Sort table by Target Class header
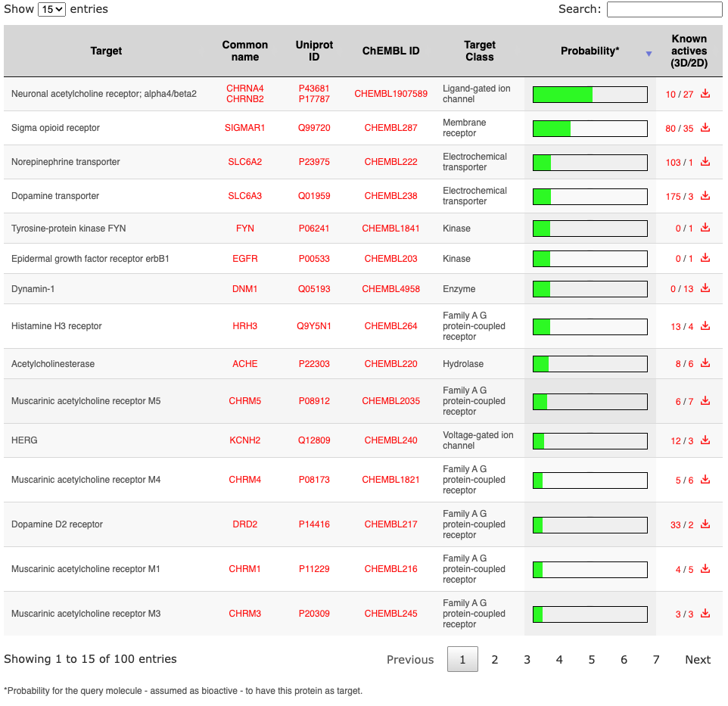 [479, 51]
